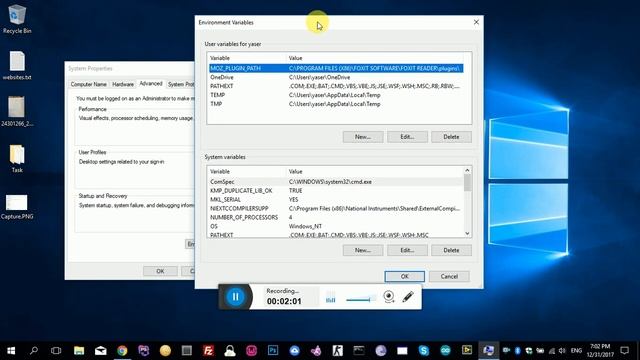Select ComSpec system variable row
Viewport: 640px width, 360px height.
[x=336, y=182]
